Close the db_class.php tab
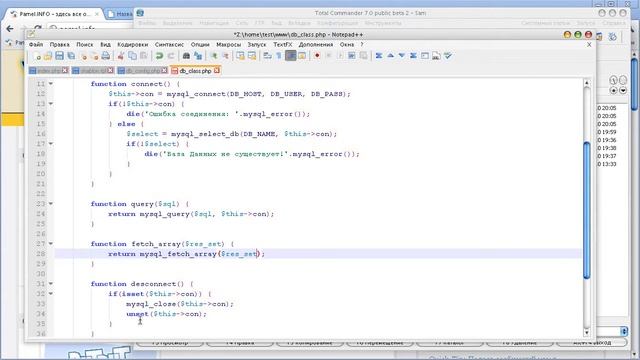This screenshot has height=360, width=640. click(217, 71)
